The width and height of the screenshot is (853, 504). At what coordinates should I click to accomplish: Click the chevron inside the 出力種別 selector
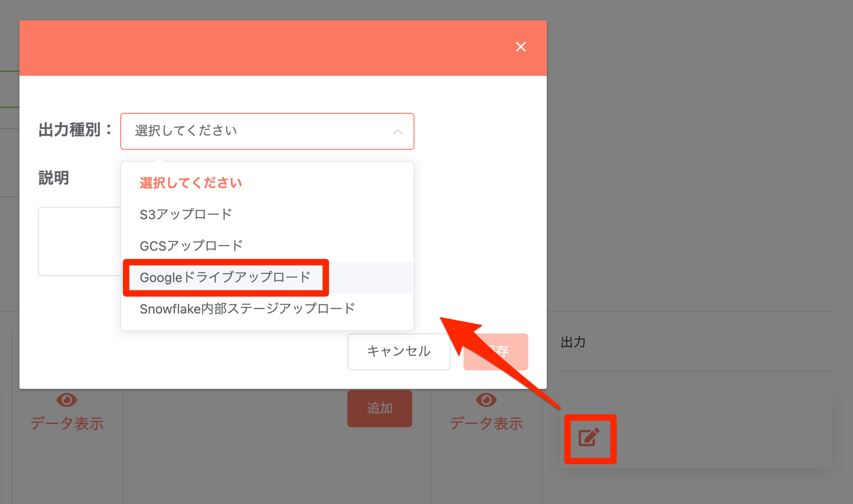[397, 131]
